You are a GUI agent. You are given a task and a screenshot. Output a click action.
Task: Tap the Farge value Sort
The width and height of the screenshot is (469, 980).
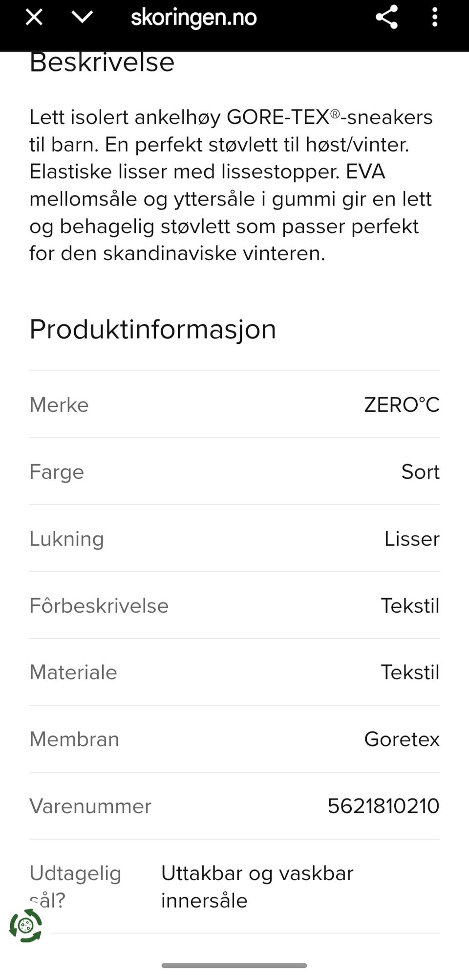click(420, 472)
